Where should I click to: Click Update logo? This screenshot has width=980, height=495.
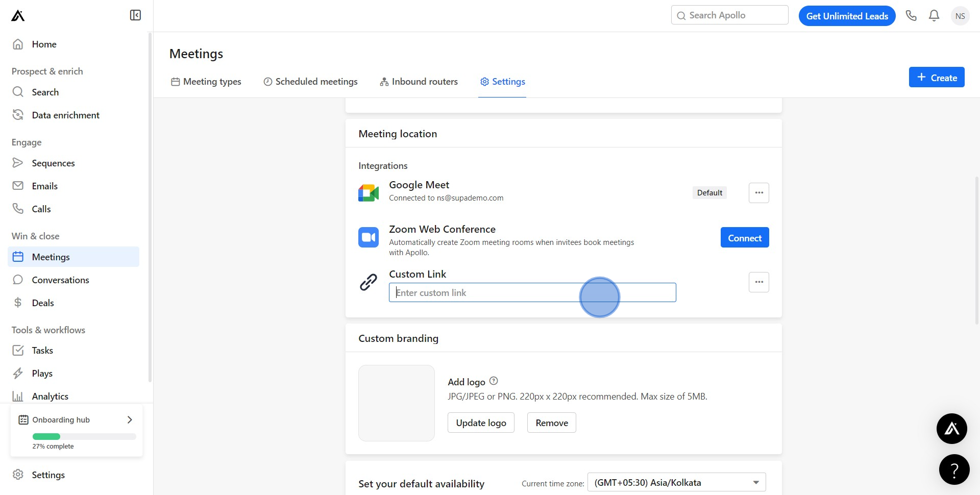coord(481,423)
